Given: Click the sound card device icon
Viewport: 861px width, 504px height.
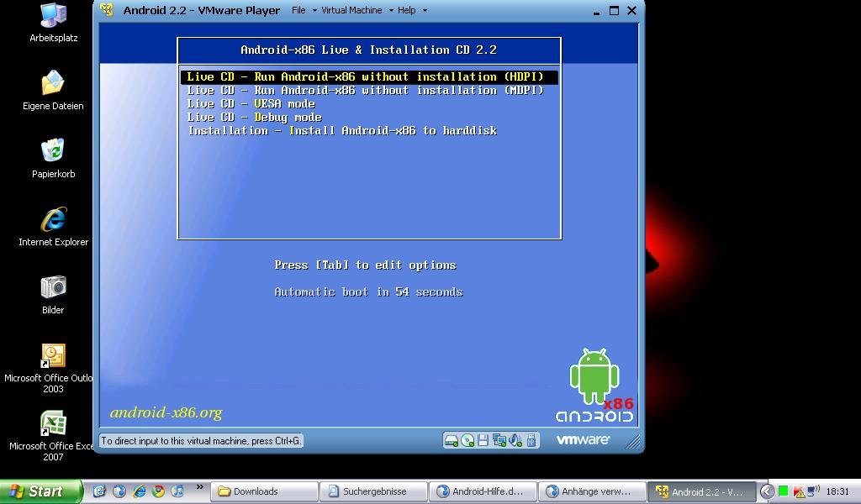Looking at the screenshot, I should pos(515,440).
